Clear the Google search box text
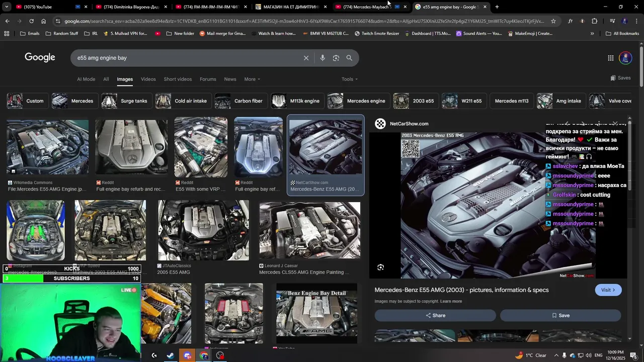The image size is (644, 362). pos(306,58)
